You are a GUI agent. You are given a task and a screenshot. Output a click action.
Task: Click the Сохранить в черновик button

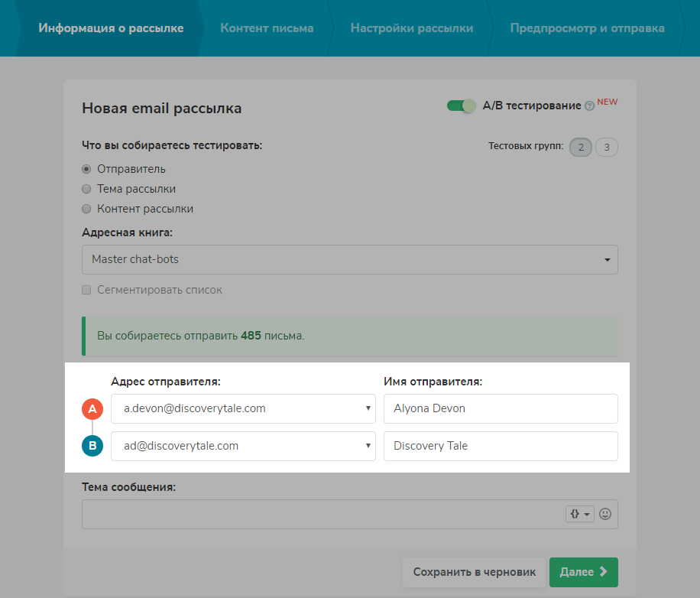474,572
